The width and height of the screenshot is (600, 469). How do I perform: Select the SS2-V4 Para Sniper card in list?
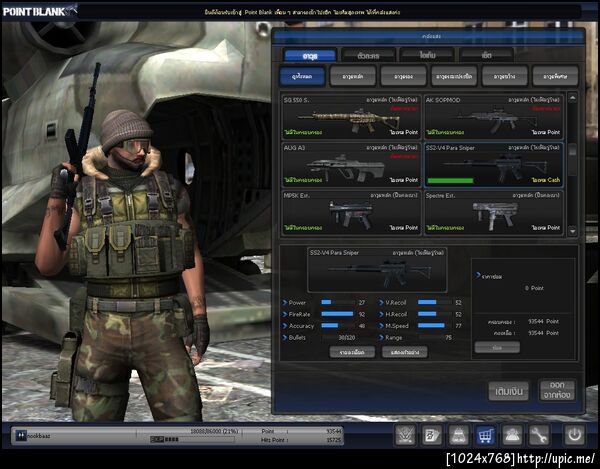click(493, 164)
